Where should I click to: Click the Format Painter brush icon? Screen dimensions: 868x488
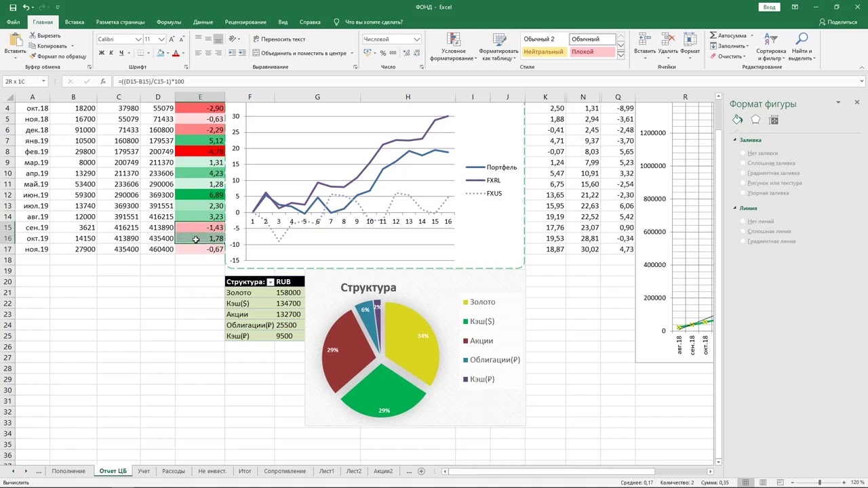pyautogui.click(x=33, y=56)
